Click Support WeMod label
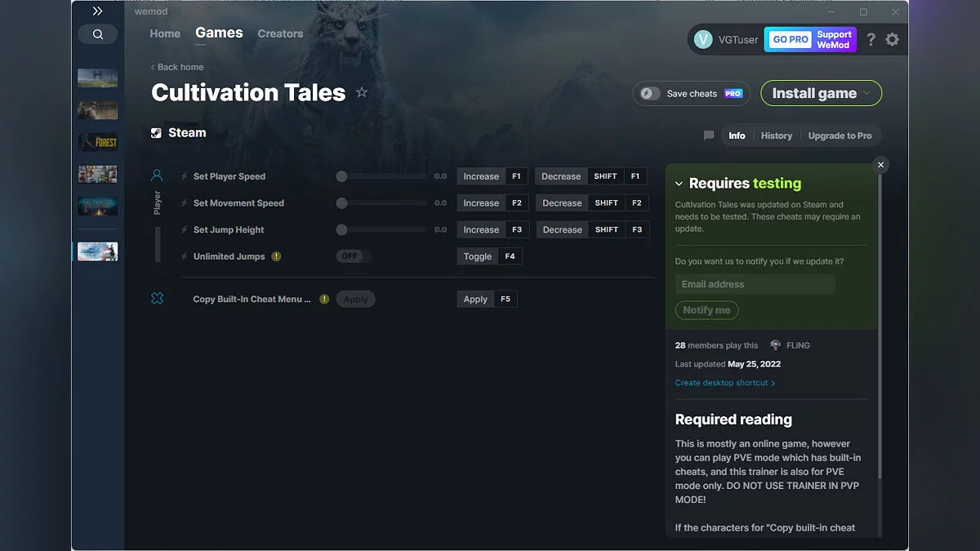The width and height of the screenshot is (980, 551). pos(834,39)
